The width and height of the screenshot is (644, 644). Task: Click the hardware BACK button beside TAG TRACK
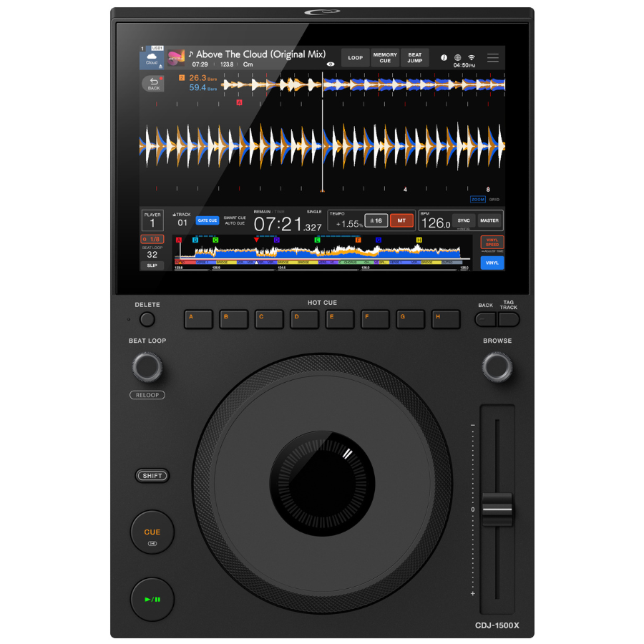tap(486, 320)
